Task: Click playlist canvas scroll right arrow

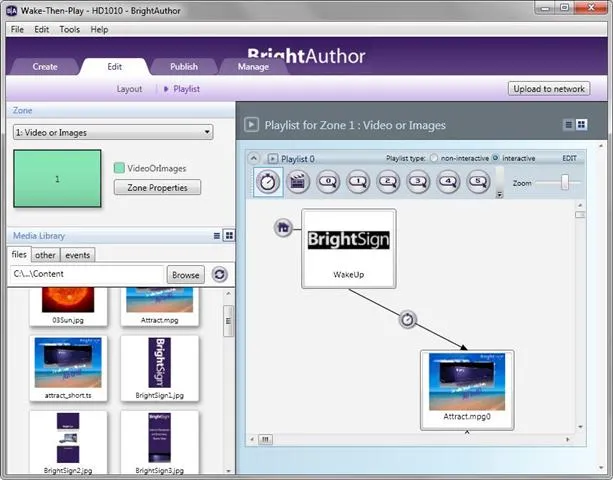Action: (x=568, y=439)
